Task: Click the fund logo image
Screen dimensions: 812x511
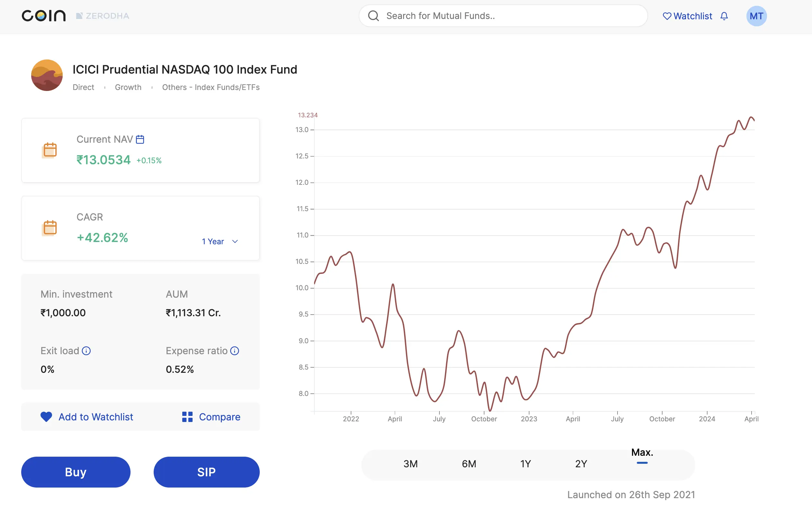Action: tap(47, 75)
